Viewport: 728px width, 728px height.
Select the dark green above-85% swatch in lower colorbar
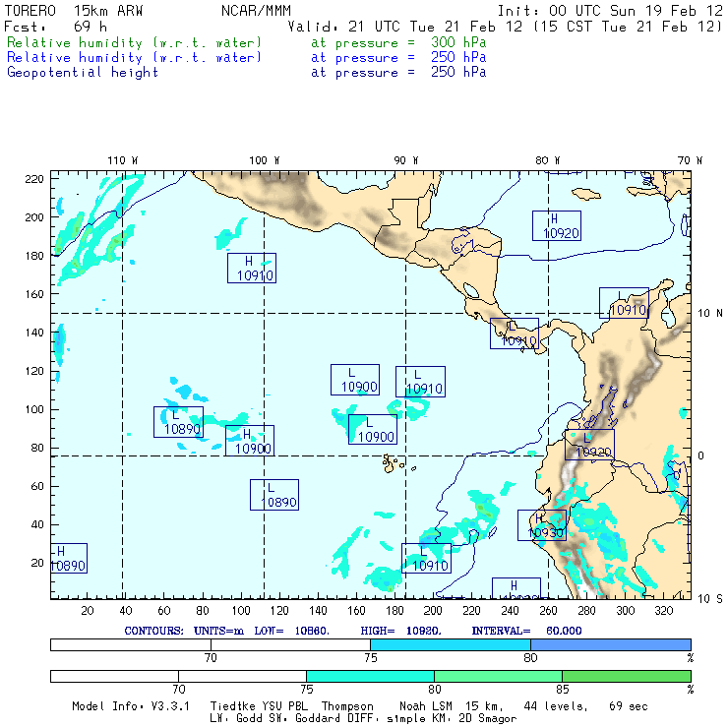pyautogui.click(x=627, y=676)
